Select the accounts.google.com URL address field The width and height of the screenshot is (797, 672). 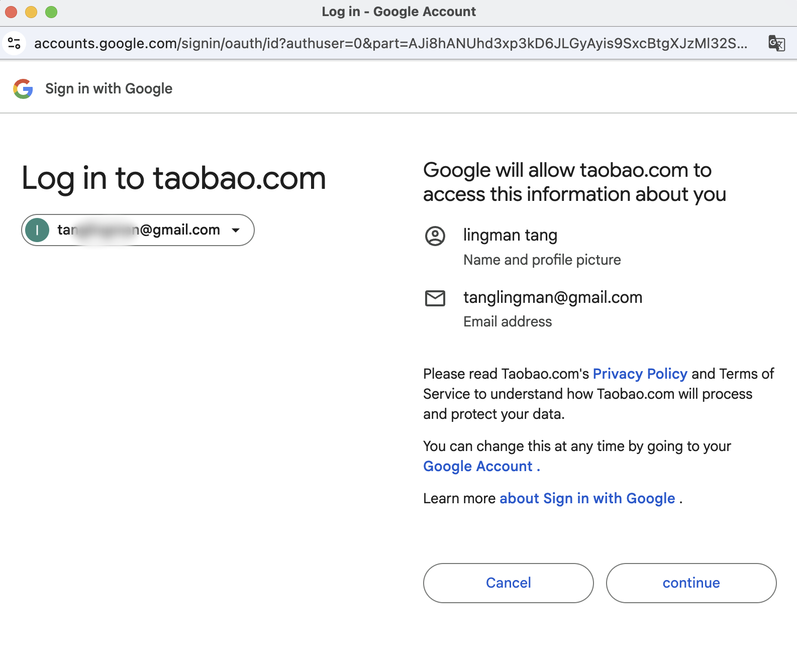tap(390, 43)
